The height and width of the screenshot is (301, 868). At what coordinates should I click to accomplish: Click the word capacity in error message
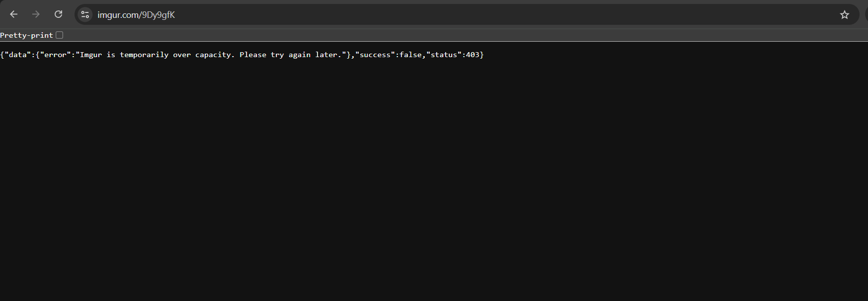tap(213, 55)
